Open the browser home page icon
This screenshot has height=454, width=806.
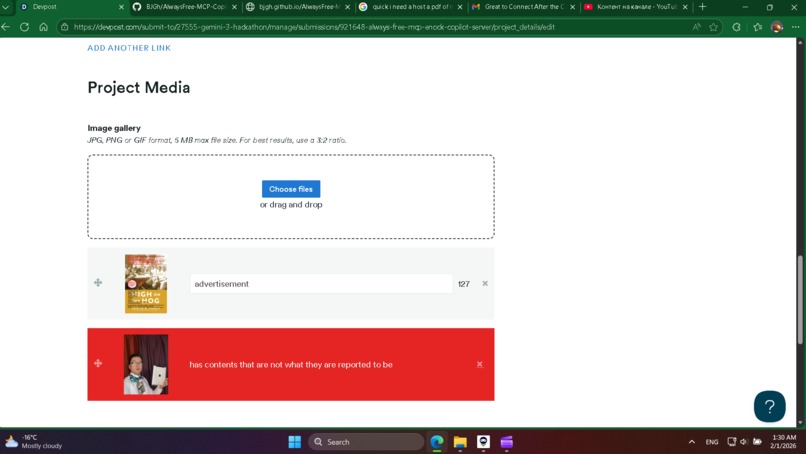tap(43, 27)
